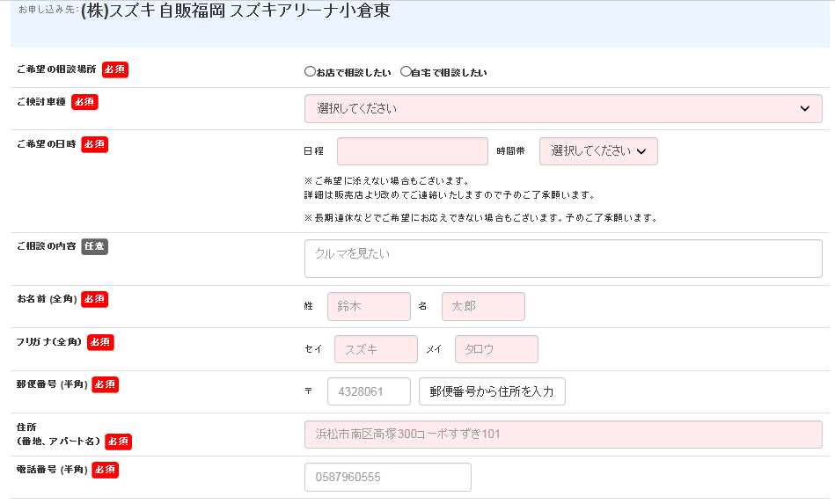Click the 日程 date input field
This screenshot has width=835, height=504.
click(x=413, y=151)
